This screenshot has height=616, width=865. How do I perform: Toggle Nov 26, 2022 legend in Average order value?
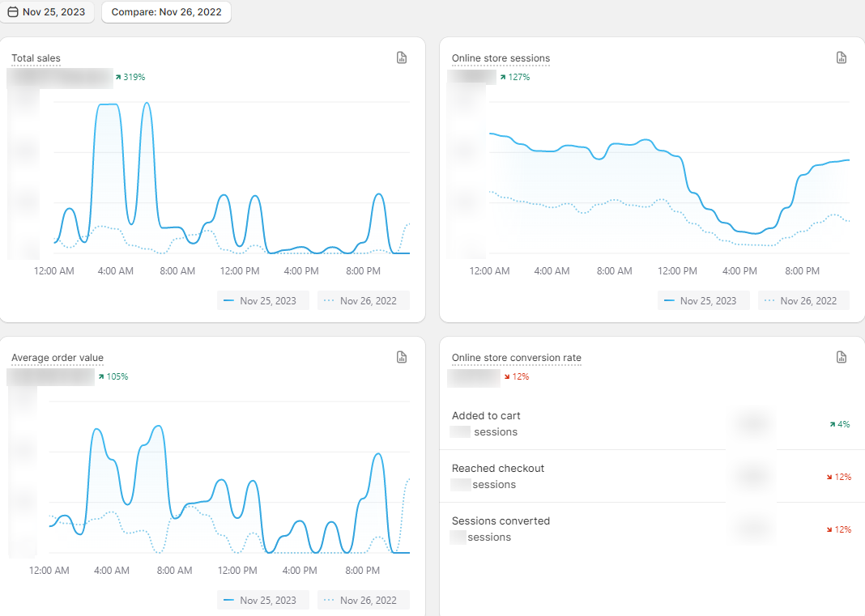363,600
